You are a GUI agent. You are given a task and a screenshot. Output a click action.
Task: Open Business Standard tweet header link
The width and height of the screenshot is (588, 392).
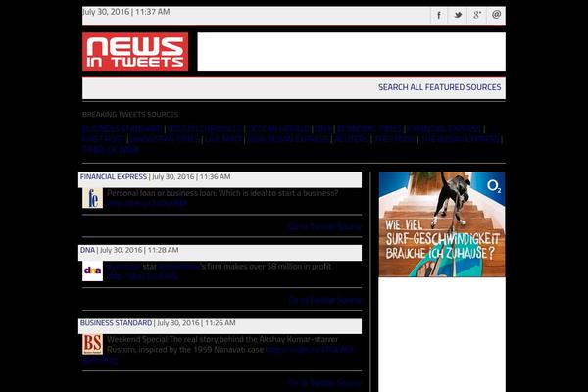[116, 323]
